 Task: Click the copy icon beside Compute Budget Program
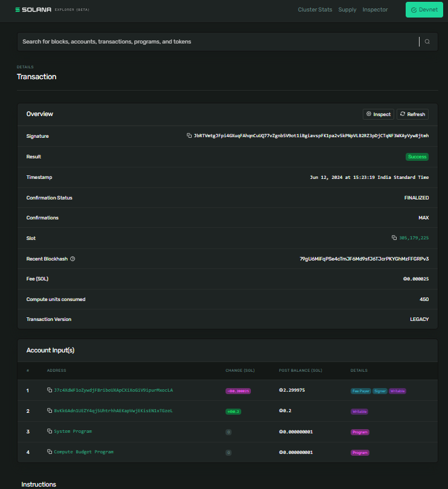pyautogui.click(x=50, y=452)
